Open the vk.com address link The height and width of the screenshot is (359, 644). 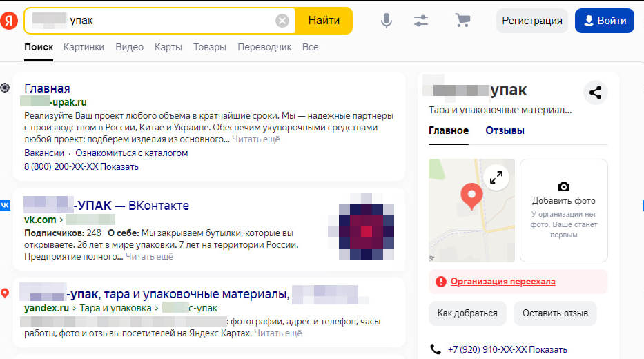tap(40, 220)
